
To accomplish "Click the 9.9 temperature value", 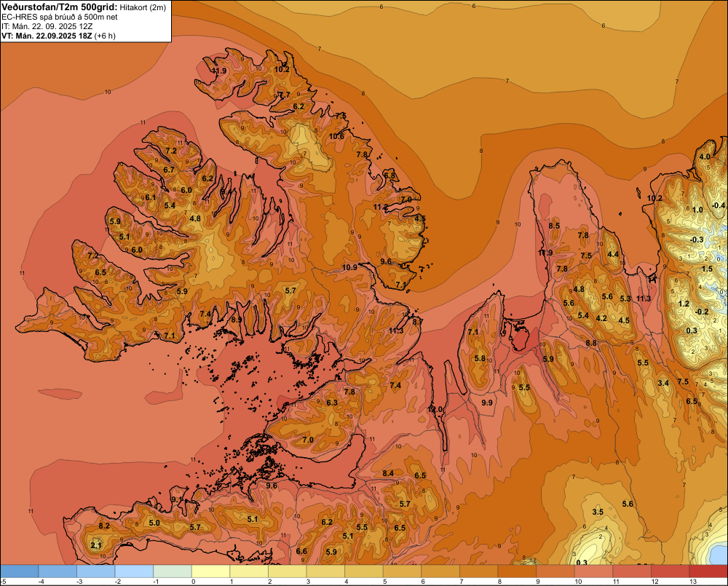I will pyautogui.click(x=487, y=403).
